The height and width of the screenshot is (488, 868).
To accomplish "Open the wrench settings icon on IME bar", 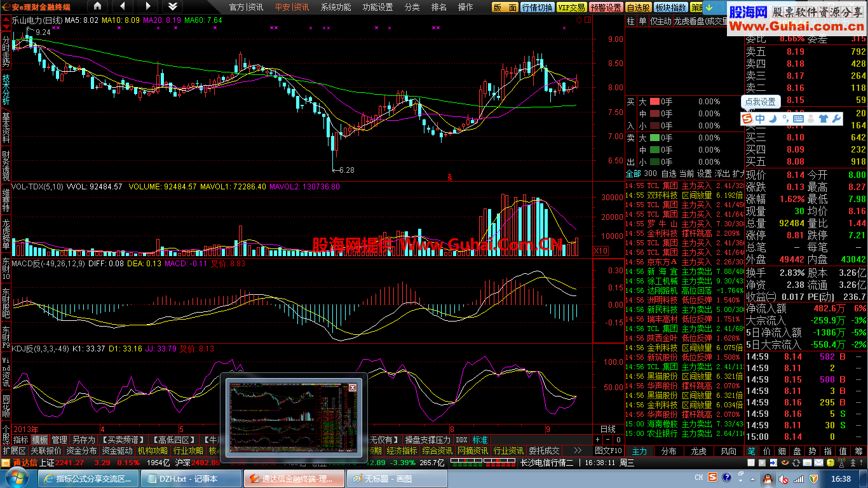I will [x=836, y=118].
